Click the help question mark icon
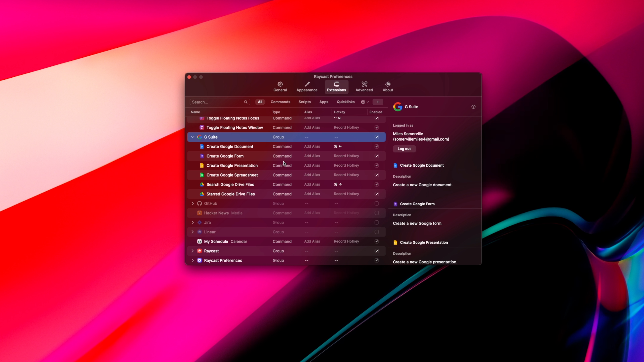This screenshot has width=644, height=362. click(473, 107)
